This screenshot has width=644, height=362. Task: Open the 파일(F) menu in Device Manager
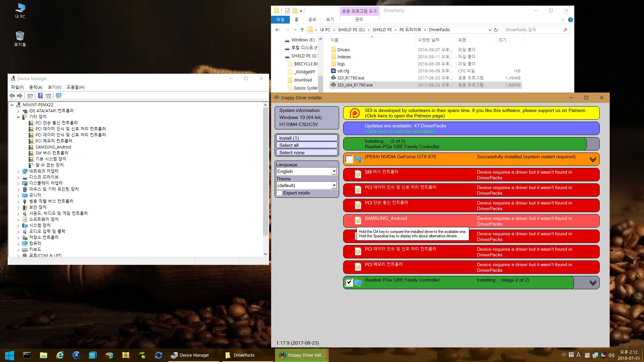pos(17,87)
